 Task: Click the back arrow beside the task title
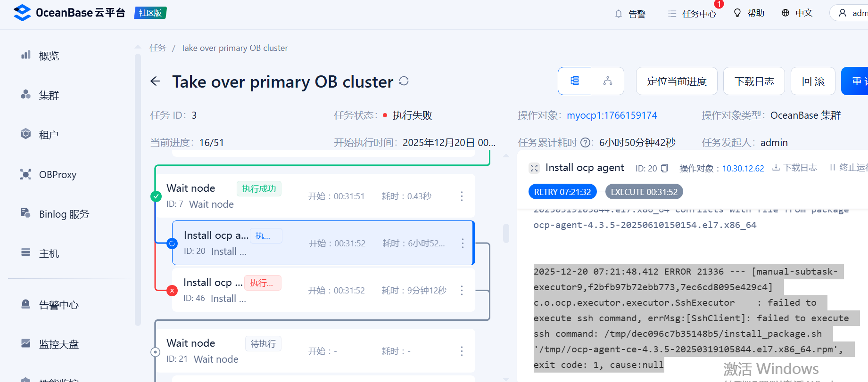click(x=155, y=81)
